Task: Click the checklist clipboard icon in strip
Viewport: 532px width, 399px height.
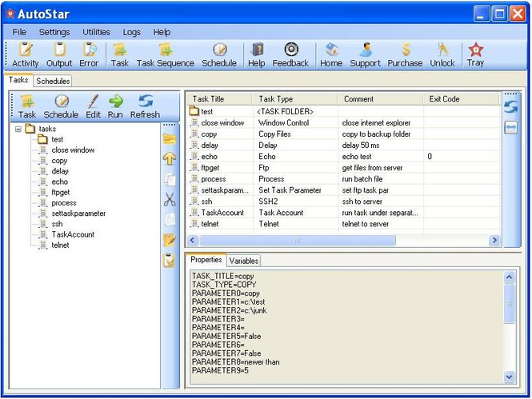Action: pyautogui.click(x=170, y=261)
